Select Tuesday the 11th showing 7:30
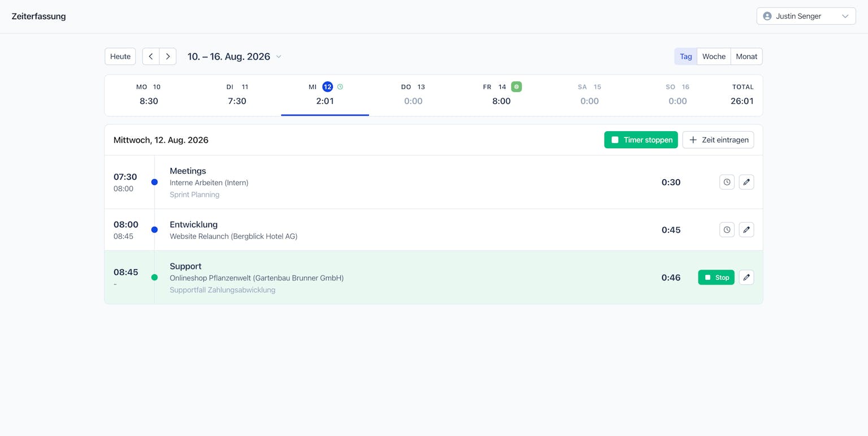 tap(237, 94)
